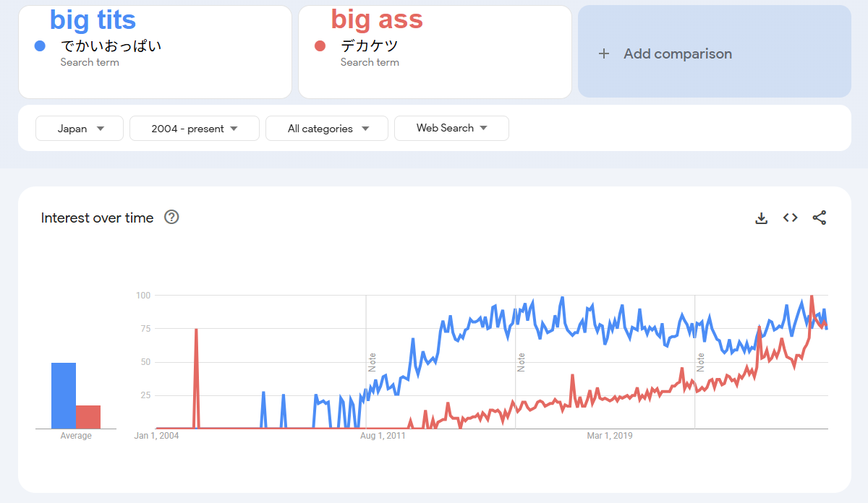Expand the All categories dropdown
Viewport: 868px width, 503px height.
(327, 128)
